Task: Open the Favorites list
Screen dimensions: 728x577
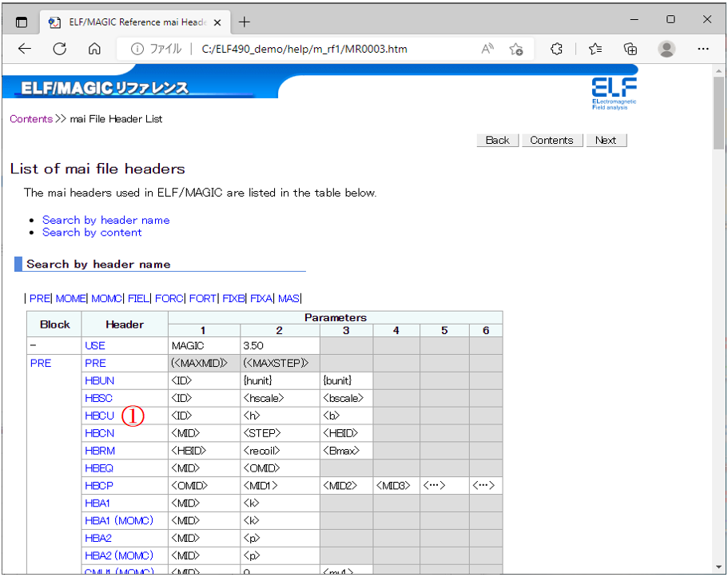Action: [595, 49]
